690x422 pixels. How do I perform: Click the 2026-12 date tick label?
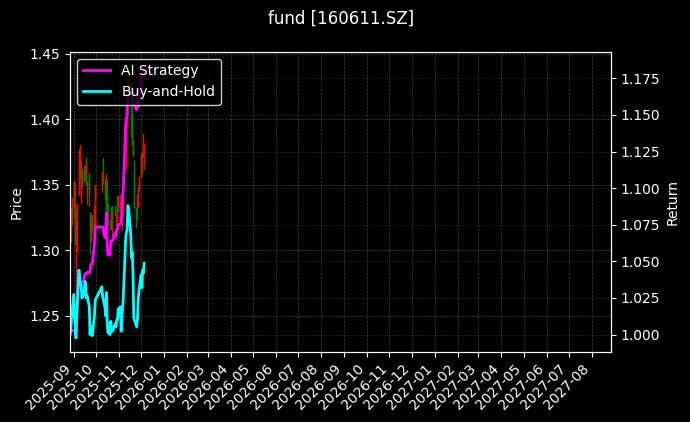(387, 387)
